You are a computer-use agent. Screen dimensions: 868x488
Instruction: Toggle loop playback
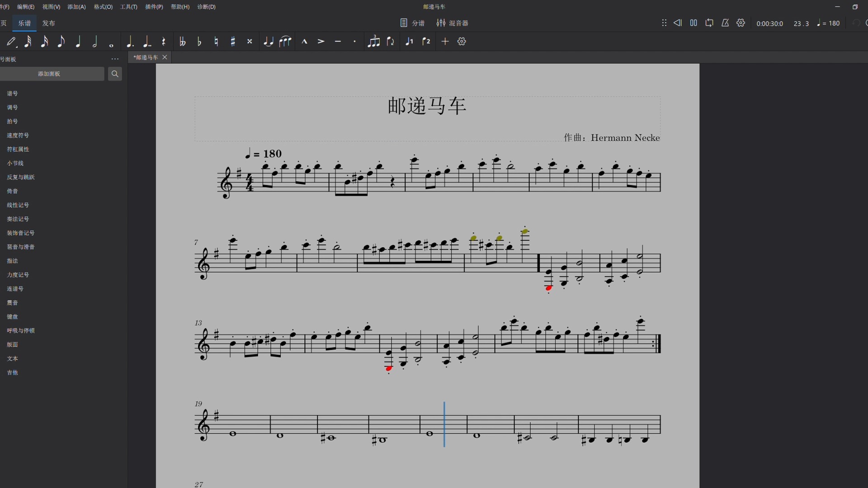709,23
